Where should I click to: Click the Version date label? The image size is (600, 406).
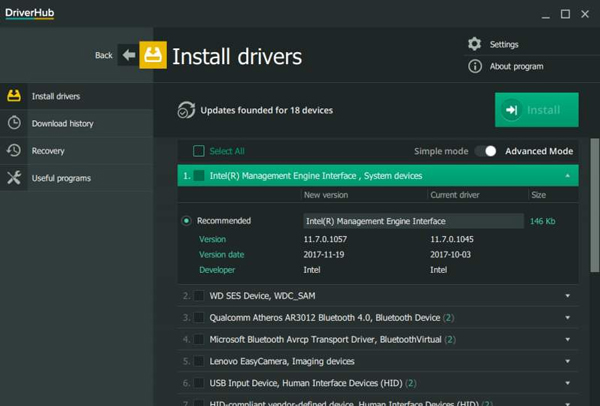click(x=222, y=255)
